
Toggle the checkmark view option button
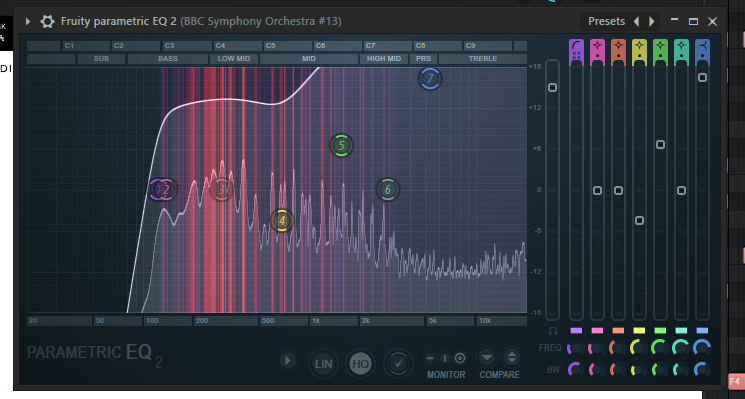tap(398, 364)
